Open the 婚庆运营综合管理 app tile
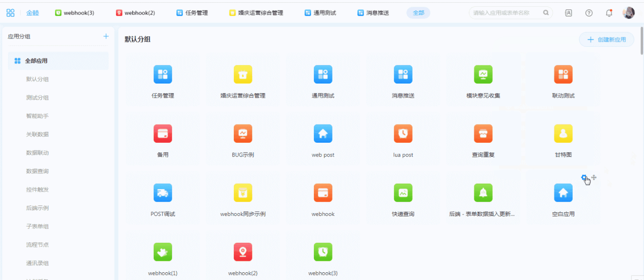 pyautogui.click(x=242, y=75)
